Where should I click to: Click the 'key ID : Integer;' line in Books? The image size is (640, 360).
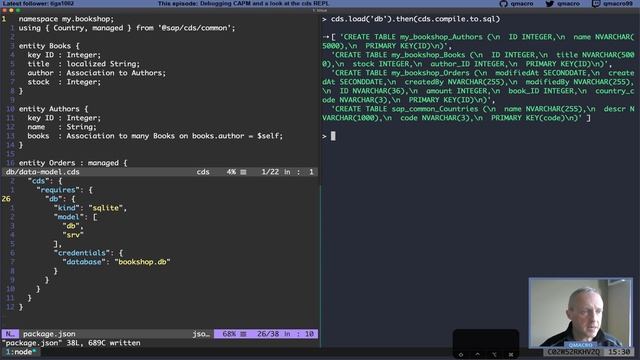click(64, 55)
